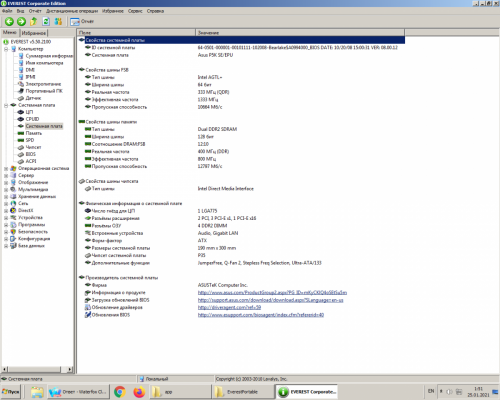Select the Датчик sensor tree item

click(x=33, y=98)
